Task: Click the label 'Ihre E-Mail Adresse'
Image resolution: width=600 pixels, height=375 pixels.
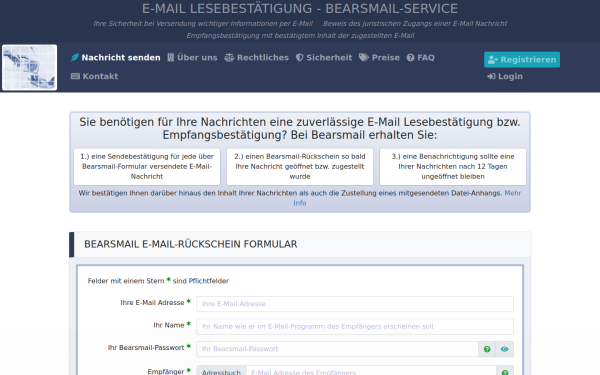Action: click(152, 302)
